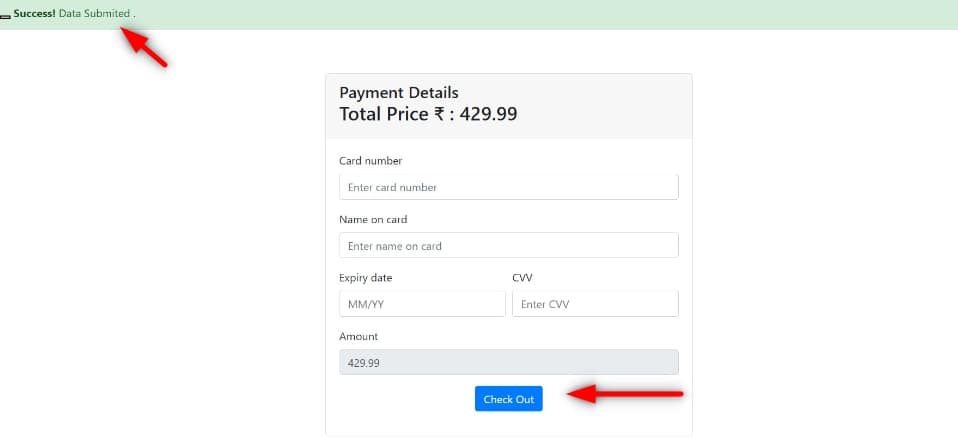Focus the Name on card input field
This screenshot has width=958, height=444.
508,245
